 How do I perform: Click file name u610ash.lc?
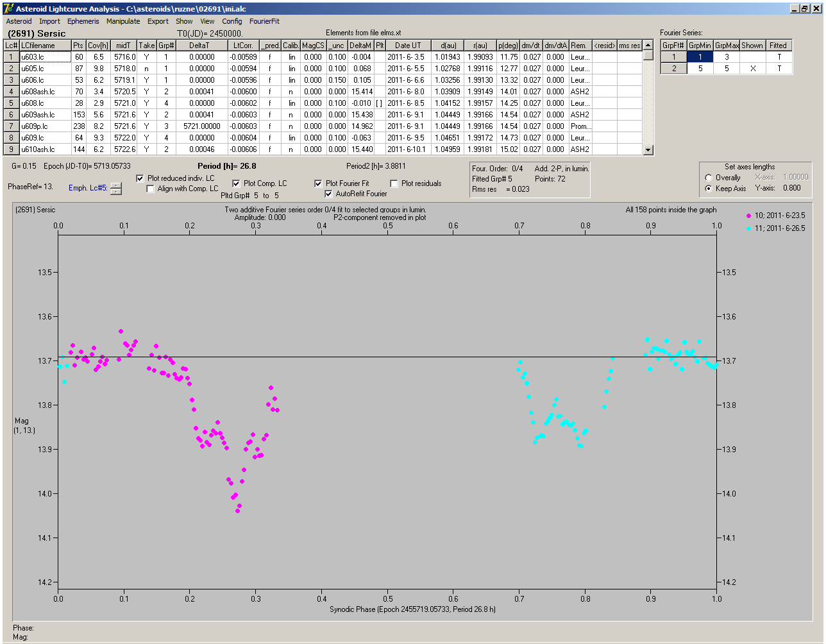coord(45,149)
